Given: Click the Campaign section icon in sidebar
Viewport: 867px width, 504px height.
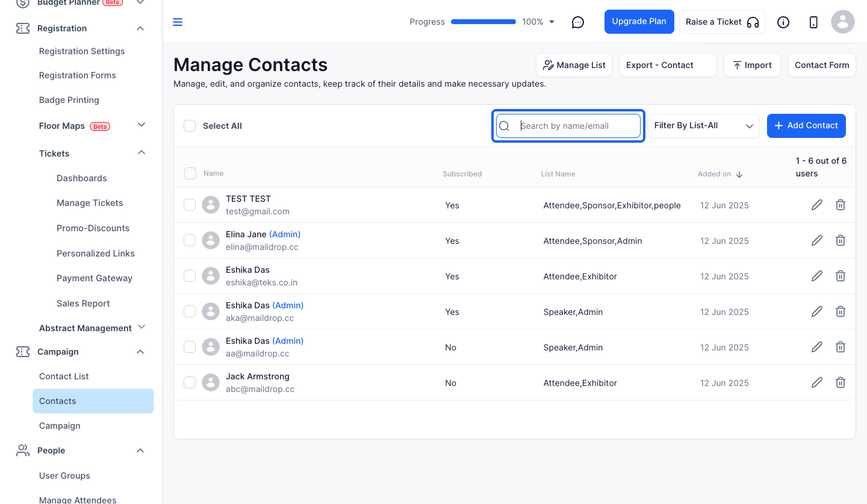Looking at the screenshot, I should pos(23,352).
